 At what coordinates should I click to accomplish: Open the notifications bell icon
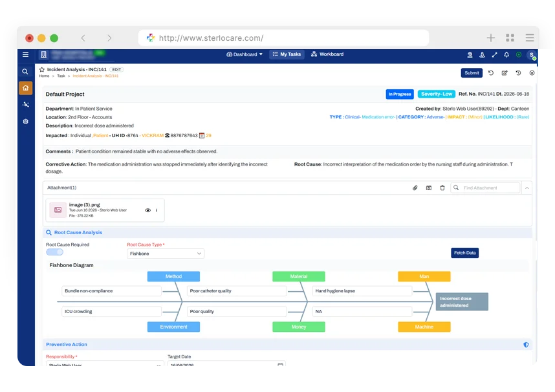click(506, 54)
